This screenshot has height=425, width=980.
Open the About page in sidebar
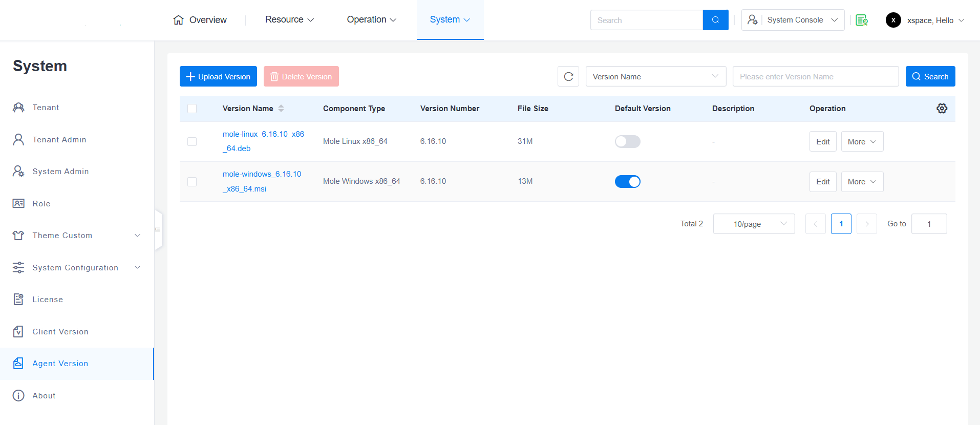pyautogui.click(x=44, y=396)
